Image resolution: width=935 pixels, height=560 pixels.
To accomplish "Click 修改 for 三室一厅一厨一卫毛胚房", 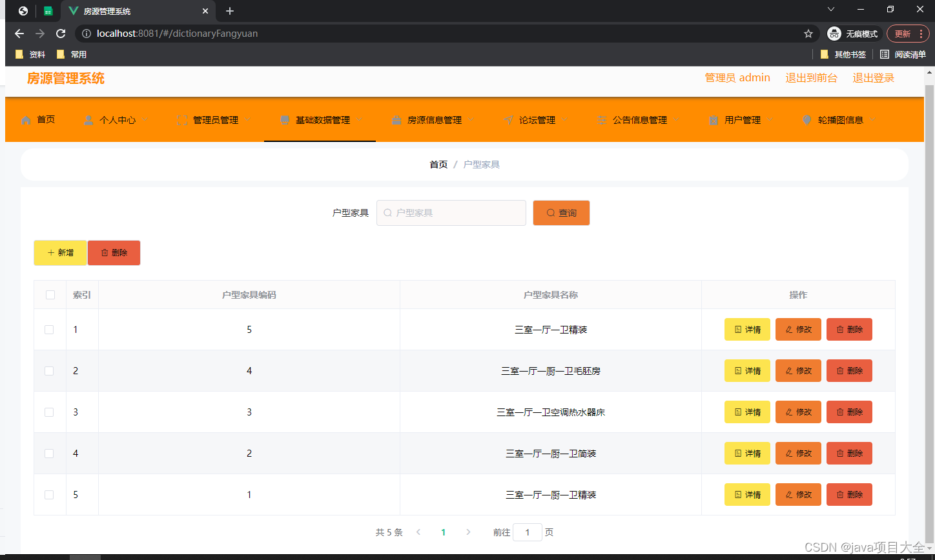I will 798,371.
